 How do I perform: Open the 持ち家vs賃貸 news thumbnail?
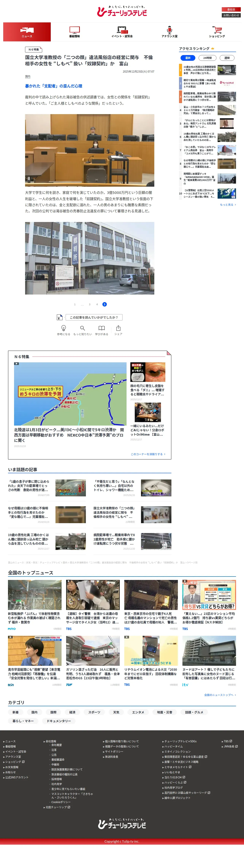pyautogui.click(x=209, y=595)
